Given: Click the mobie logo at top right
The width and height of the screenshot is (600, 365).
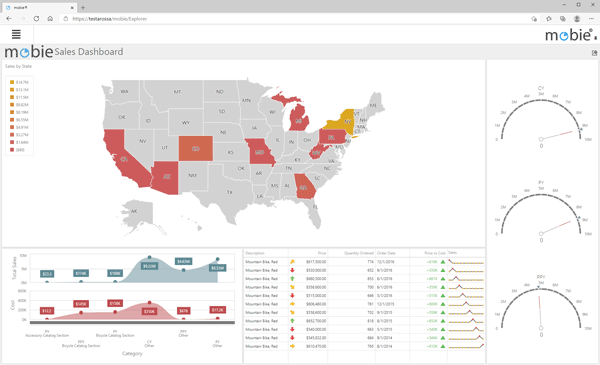Looking at the screenshot, I should tap(571, 35).
